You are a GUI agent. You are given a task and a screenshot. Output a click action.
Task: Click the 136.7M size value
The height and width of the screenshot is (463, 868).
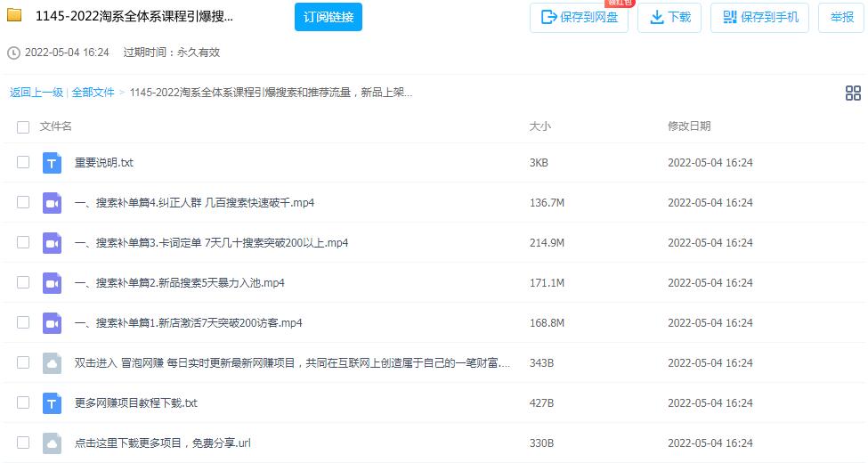547,203
